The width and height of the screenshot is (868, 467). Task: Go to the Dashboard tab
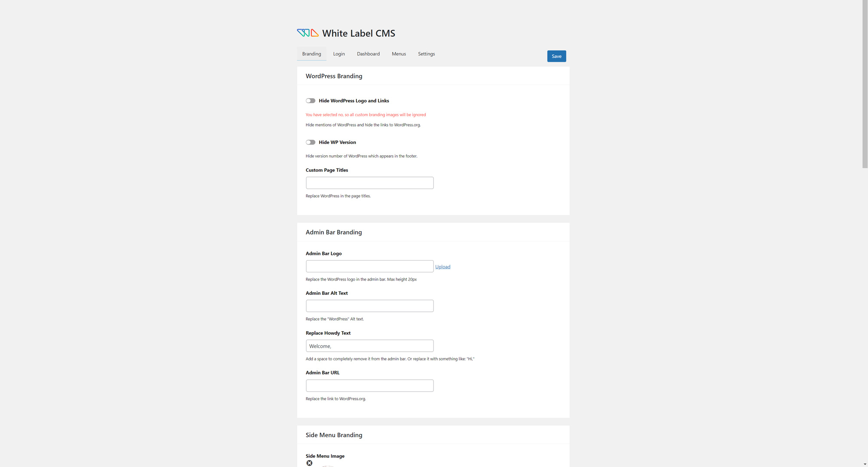[368, 54]
